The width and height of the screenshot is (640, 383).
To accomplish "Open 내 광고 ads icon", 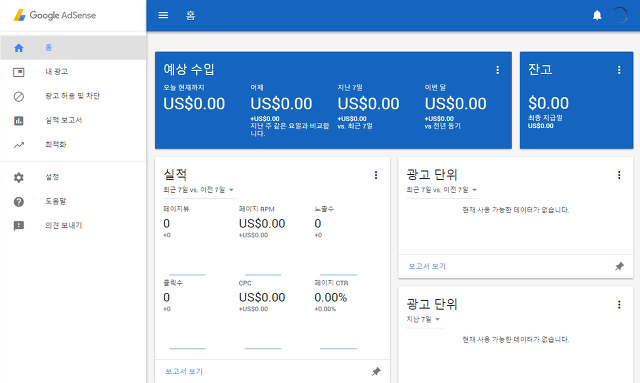I will 19,72.
